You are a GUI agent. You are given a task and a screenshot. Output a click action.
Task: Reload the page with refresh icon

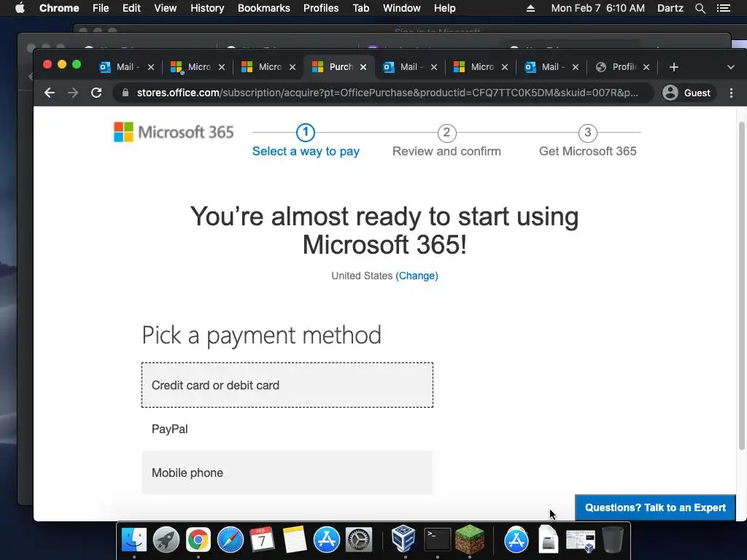click(96, 93)
